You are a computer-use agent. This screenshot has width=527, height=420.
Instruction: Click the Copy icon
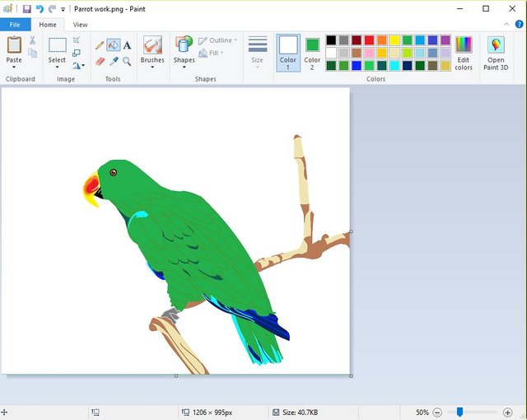pos(32,53)
